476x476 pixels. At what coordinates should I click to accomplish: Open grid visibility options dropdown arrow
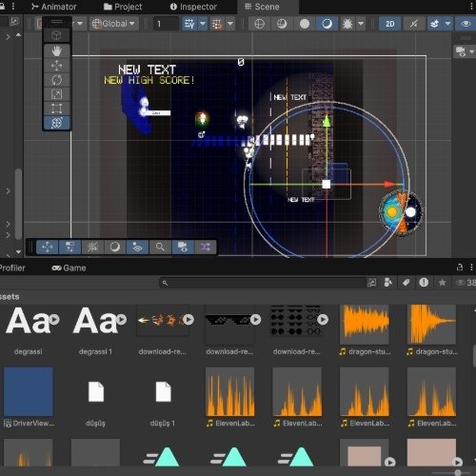pyautogui.click(x=203, y=24)
